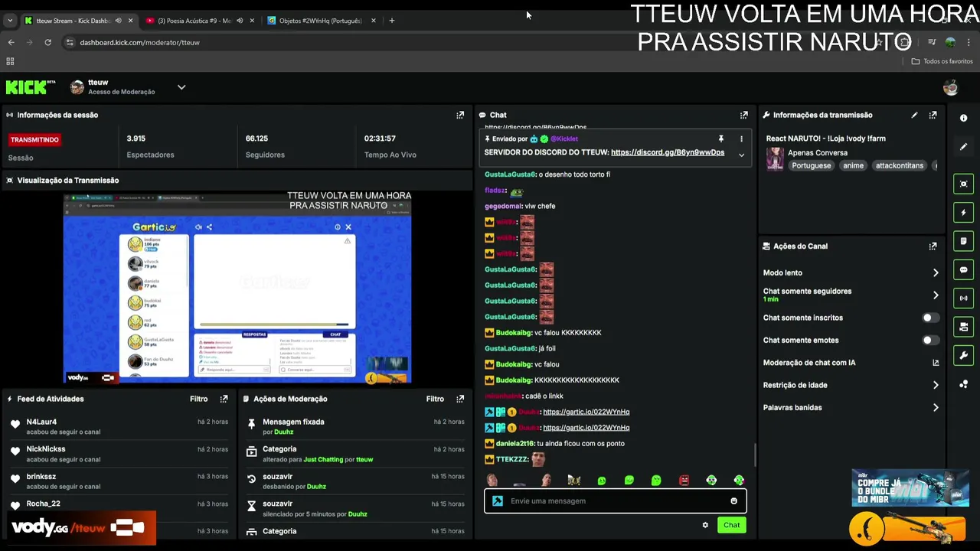Viewport: 980px width, 551px height.
Task: Open a new browser tab
Action: 392,21
